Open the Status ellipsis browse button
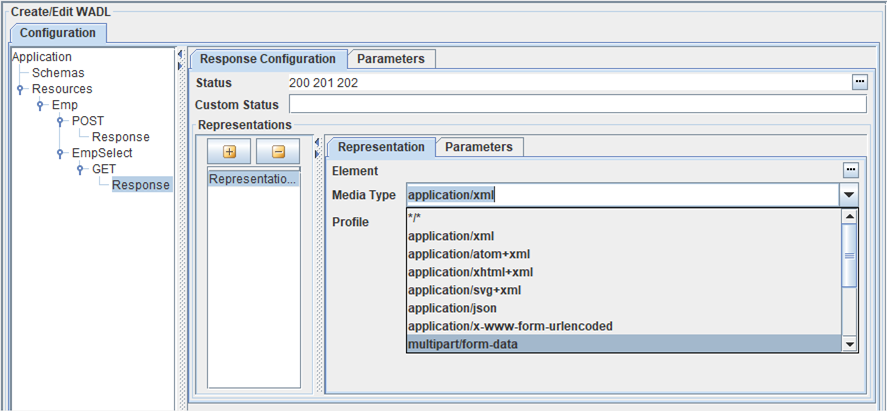This screenshot has width=887, height=412. click(859, 82)
